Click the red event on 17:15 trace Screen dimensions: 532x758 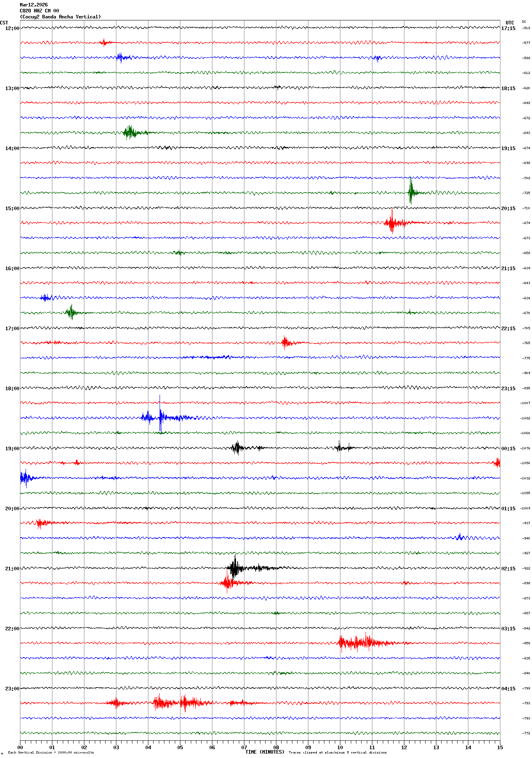tap(285, 343)
